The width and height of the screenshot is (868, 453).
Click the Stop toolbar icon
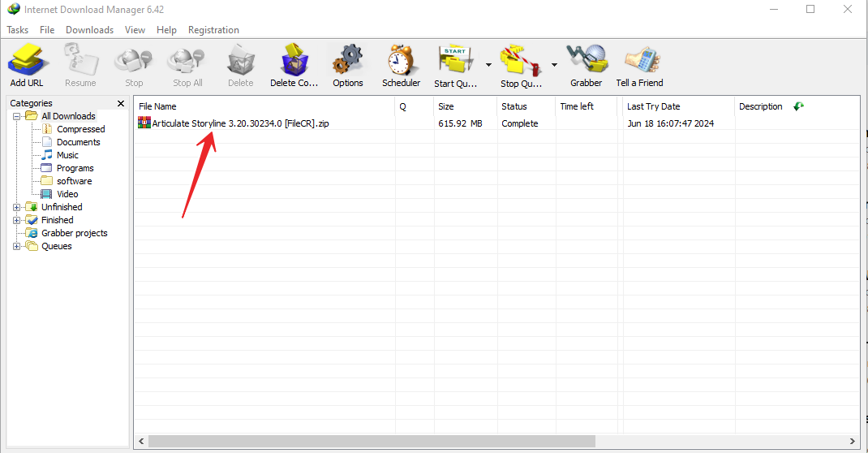(x=133, y=61)
